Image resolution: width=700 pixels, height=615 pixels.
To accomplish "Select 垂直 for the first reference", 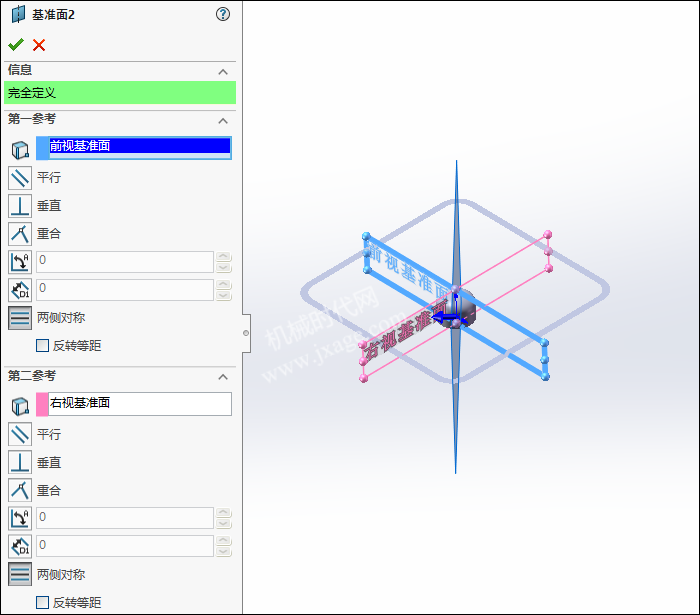I will point(20,206).
